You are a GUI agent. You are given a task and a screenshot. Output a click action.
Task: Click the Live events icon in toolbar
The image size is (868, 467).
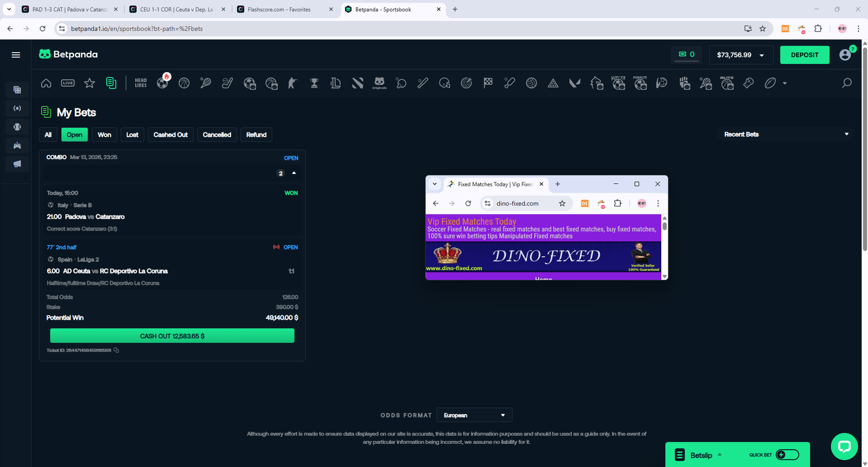tap(68, 83)
